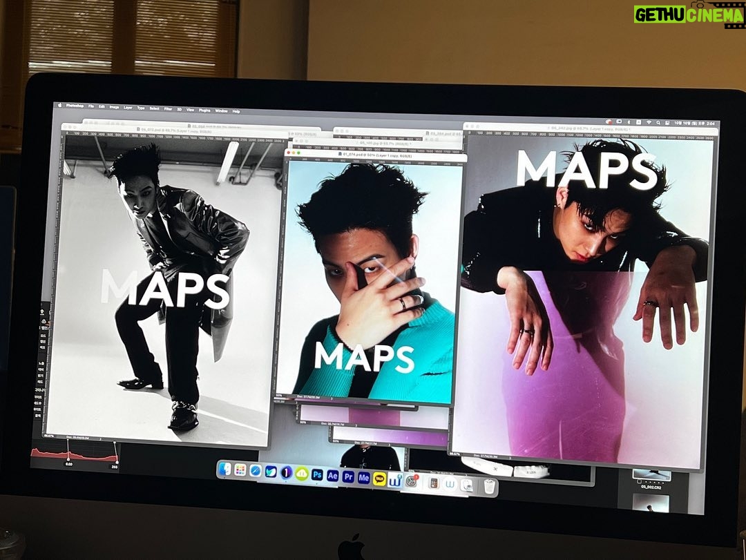The width and height of the screenshot is (746, 560).
Task: Click the date and time in menu bar
Action: point(695,123)
